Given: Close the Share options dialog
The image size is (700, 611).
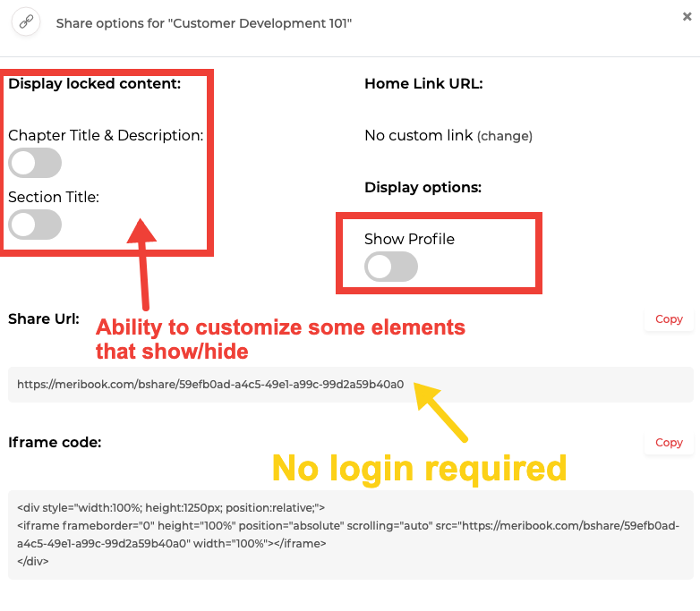Looking at the screenshot, I should [687, 16].
